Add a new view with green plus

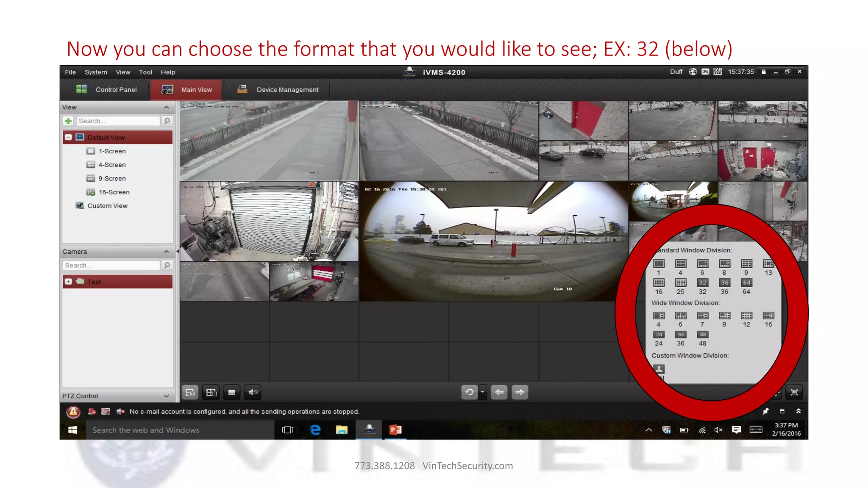68,121
